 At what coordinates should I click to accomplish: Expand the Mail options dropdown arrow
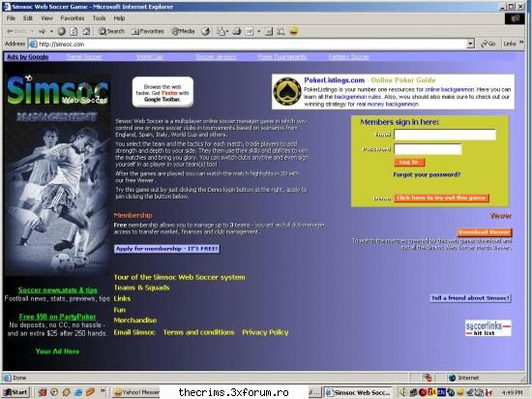tap(227, 32)
